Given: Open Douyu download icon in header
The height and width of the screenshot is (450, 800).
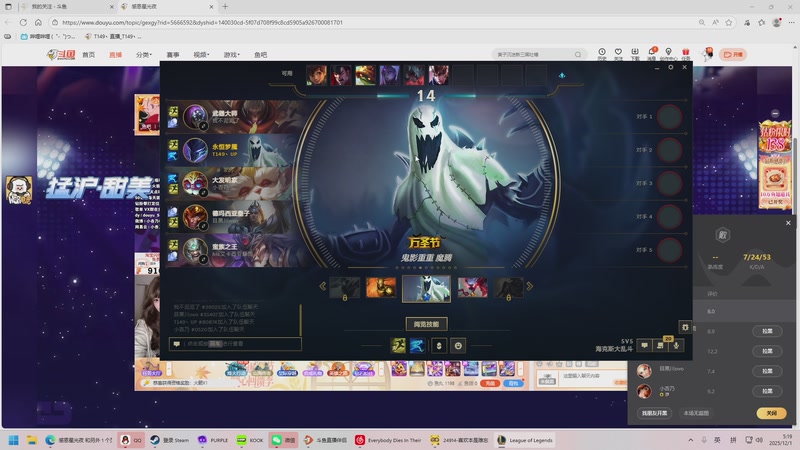Looking at the screenshot, I should [x=635, y=54].
